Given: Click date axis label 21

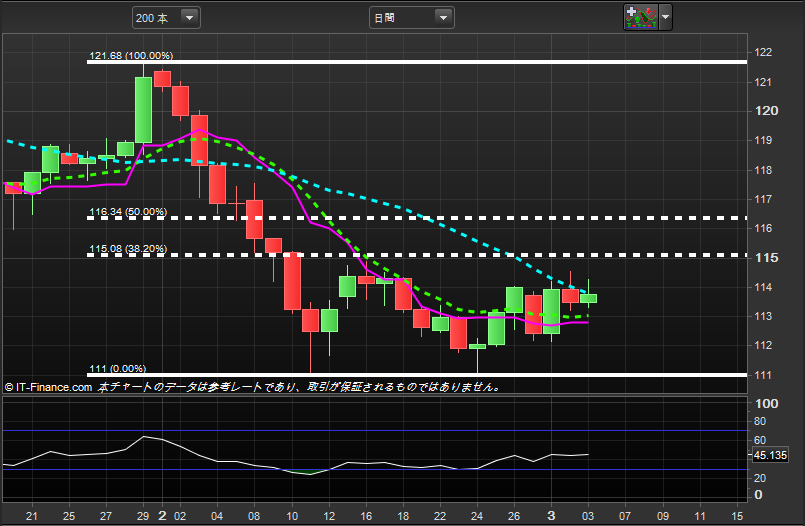Looking at the screenshot, I should point(32,516).
